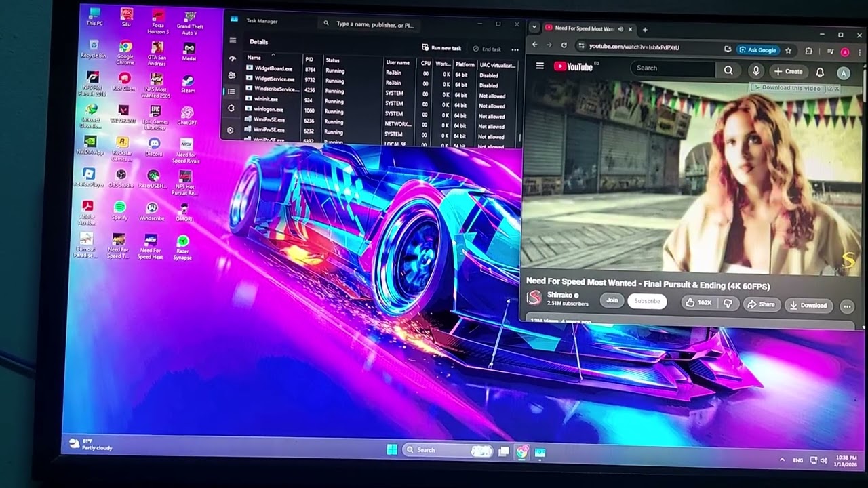The image size is (868, 488).
Task: Open the ChatGPT desktop shortcut
Action: pyautogui.click(x=187, y=115)
